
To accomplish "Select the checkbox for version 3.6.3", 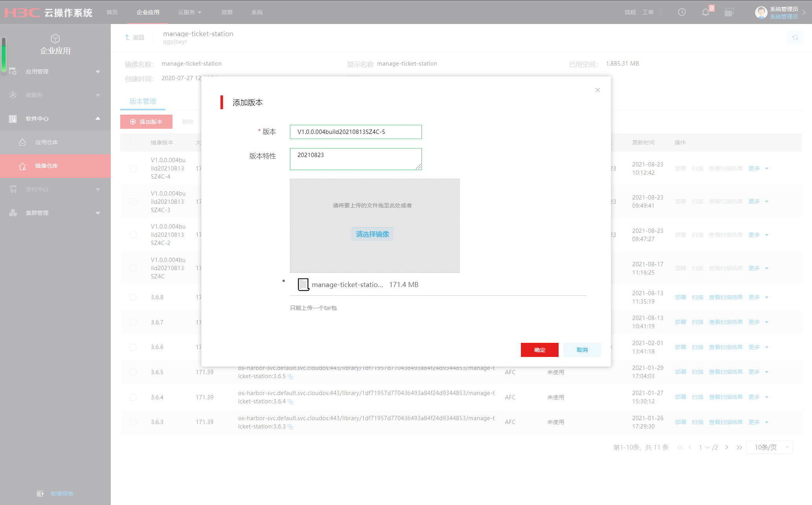I will [x=133, y=422].
